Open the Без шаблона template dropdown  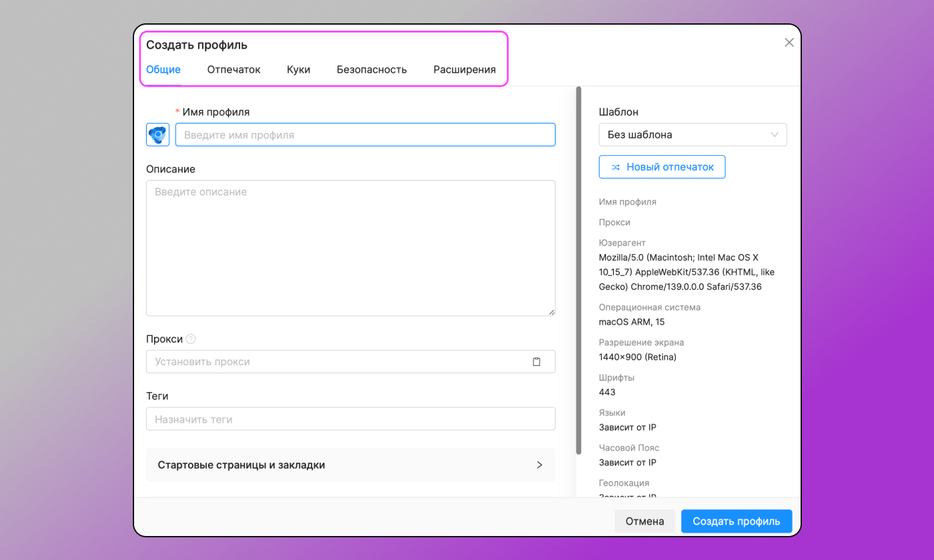tap(692, 135)
